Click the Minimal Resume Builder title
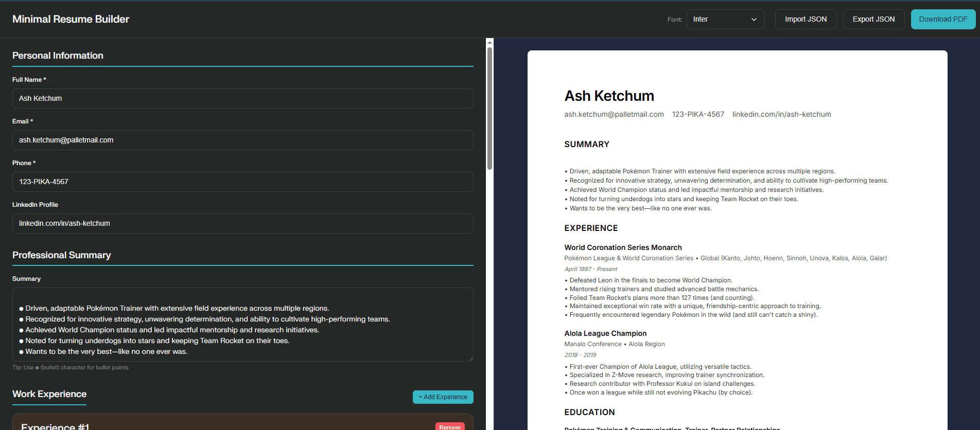 pos(71,19)
